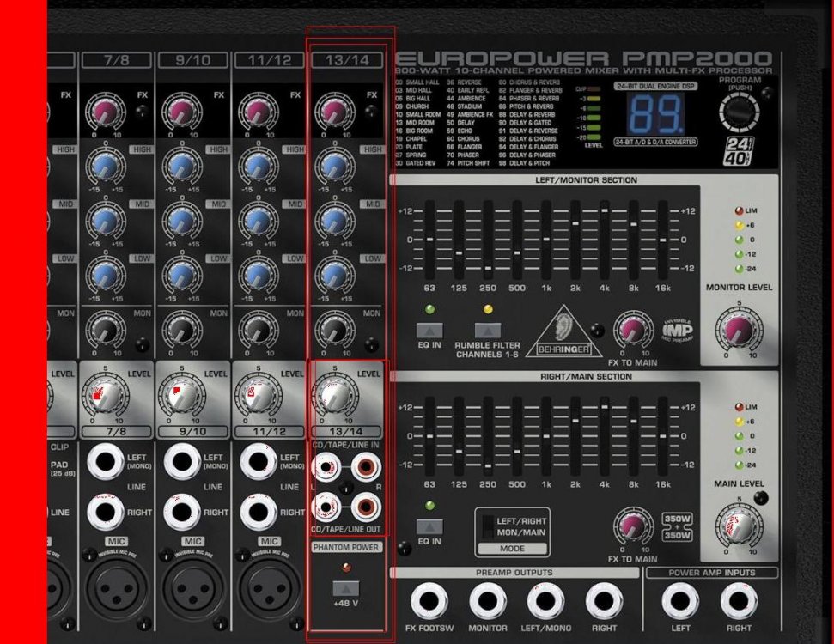Toggle the +48 V phantom power button
This screenshot has height=644, width=834.
click(x=346, y=589)
